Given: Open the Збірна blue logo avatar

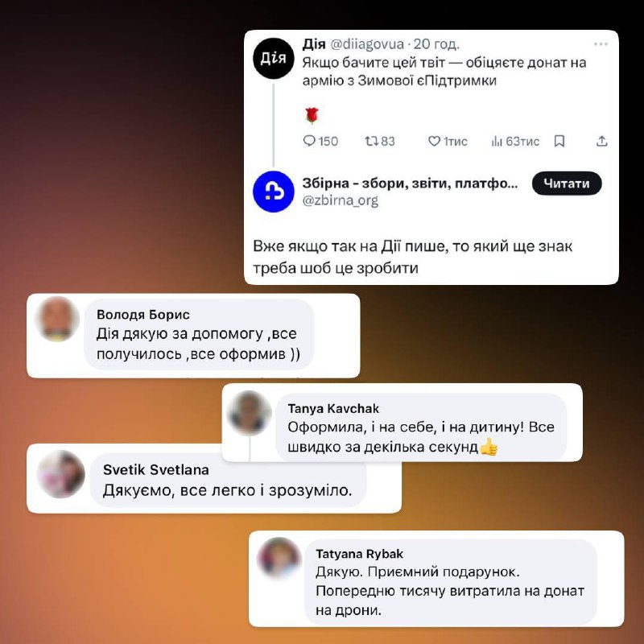Looking at the screenshot, I should [274, 192].
